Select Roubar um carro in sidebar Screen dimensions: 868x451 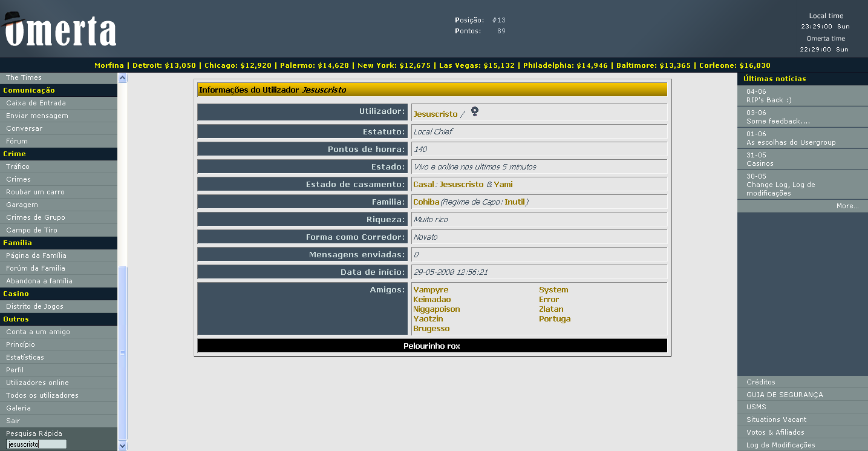(x=35, y=192)
